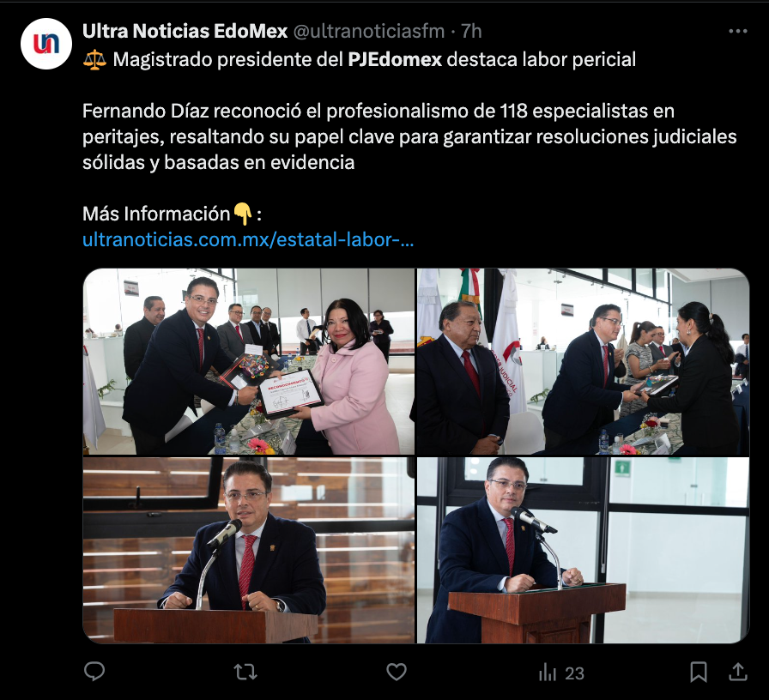Open photo of woman in pink coat
The width and height of the screenshot is (769, 700).
click(249, 362)
